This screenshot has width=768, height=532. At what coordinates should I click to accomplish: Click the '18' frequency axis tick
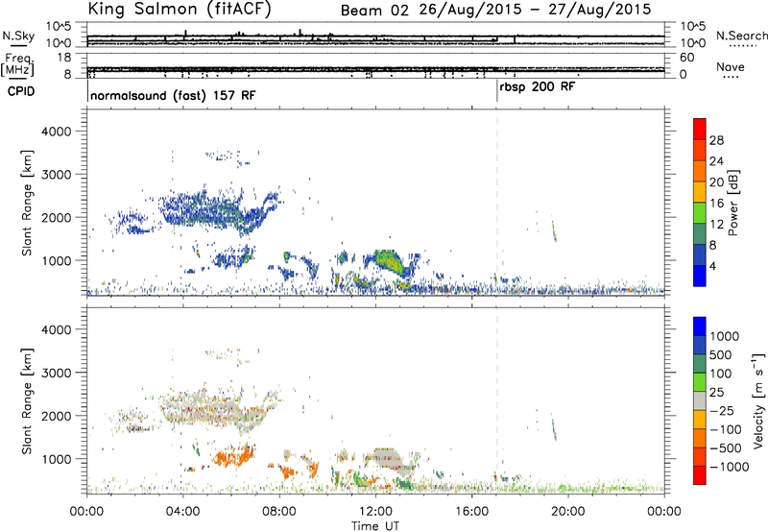click(64, 58)
